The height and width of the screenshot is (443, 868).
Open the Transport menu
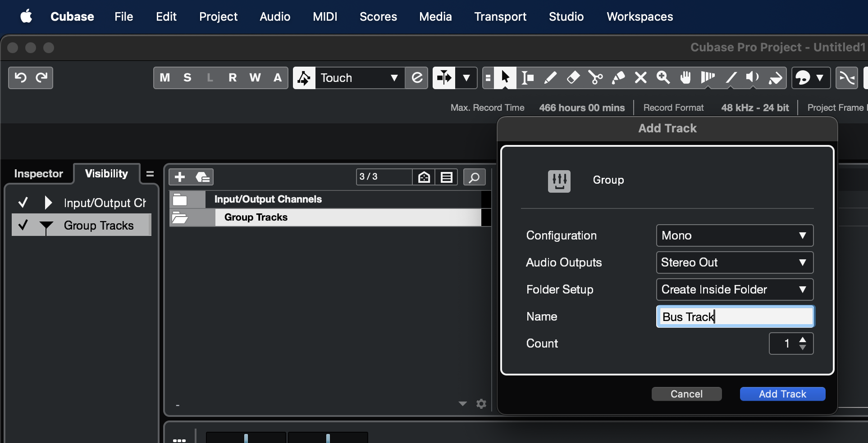tap(500, 17)
